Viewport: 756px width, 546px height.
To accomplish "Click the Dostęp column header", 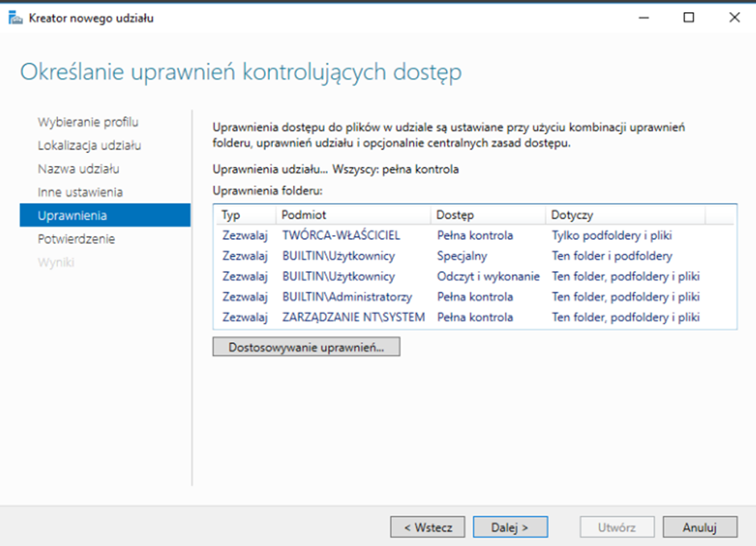I will click(x=455, y=215).
